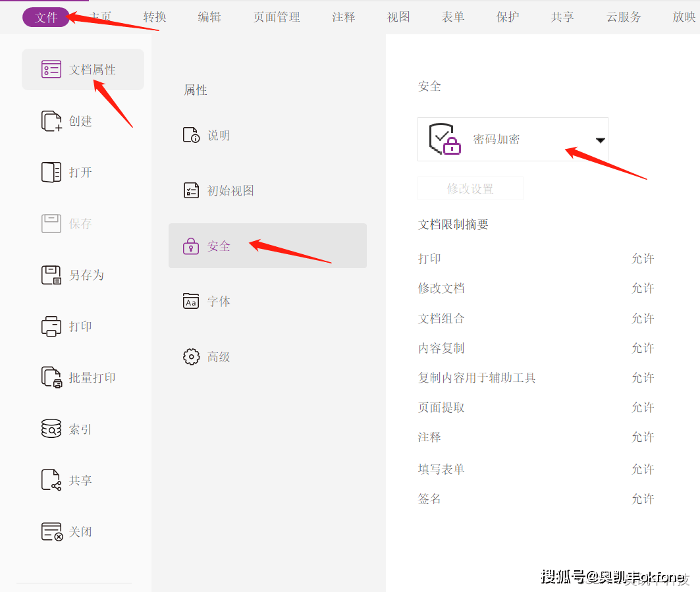Click the 修改文档 restriction row label
Viewport: 700px width, 592px height.
pos(441,288)
